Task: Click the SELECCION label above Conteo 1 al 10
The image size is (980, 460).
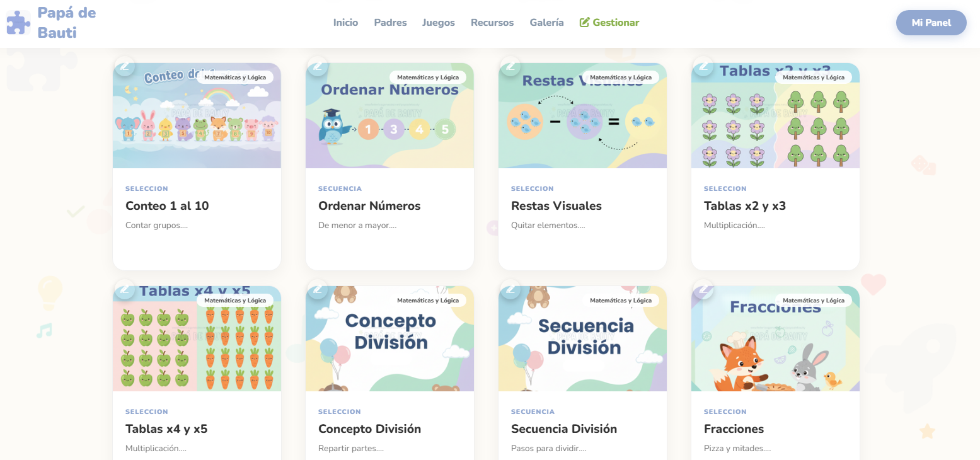Action: (147, 188)
